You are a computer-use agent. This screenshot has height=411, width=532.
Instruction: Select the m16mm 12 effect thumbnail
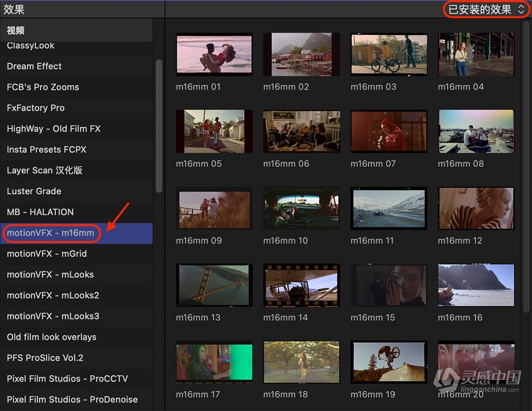[x=476, y=209]
